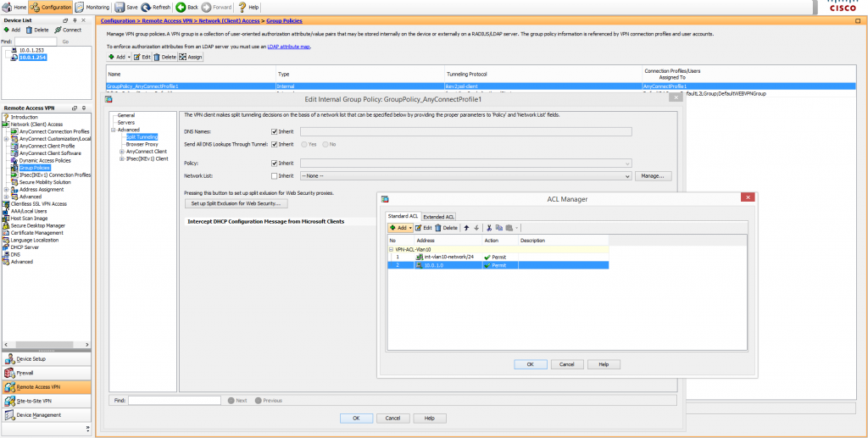Copy the selected ACL entry

(x=498, y=228)
